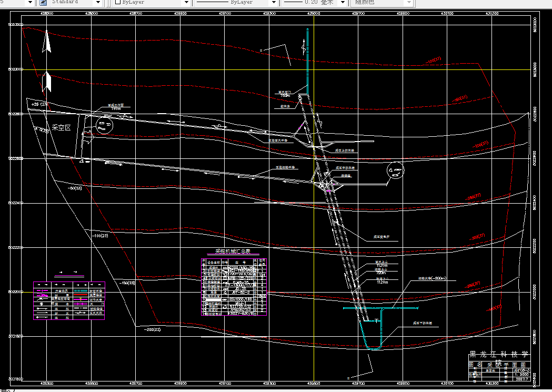552x392 pixels.
Task: Select the circled detail symbol near 采空区
Action: (x=104, y=126)
